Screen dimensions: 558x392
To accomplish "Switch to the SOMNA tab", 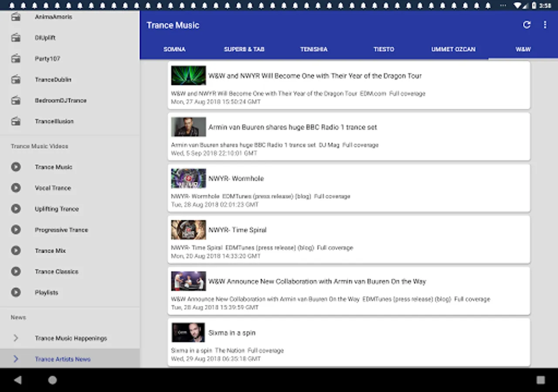I will pos(174,49).
